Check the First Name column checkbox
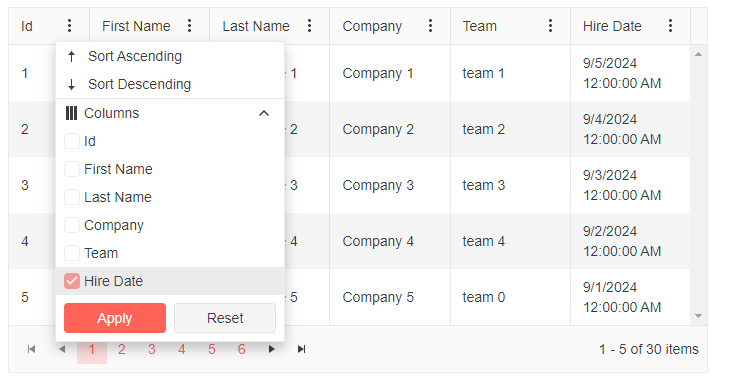 [72, 169]
